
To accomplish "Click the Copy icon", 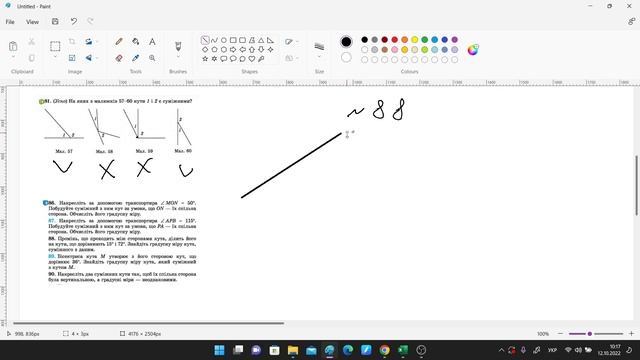I will click(x=31, y=58).
